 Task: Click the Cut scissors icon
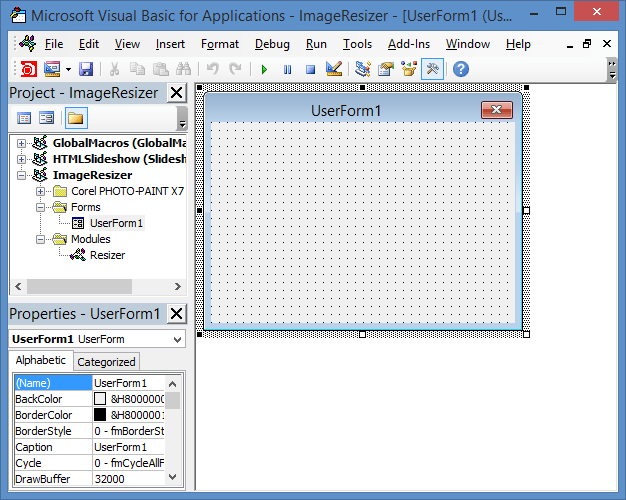click(115, 69)
